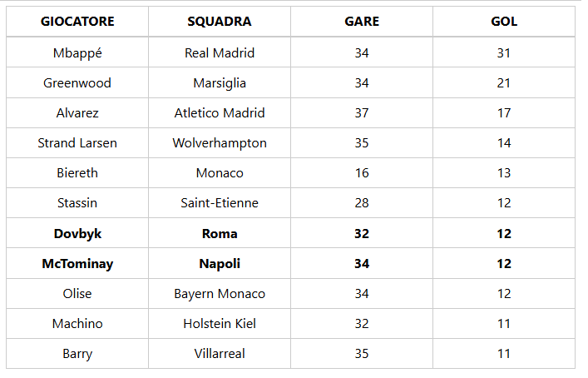Click the GIOCATORE column header

click(77, 22)
